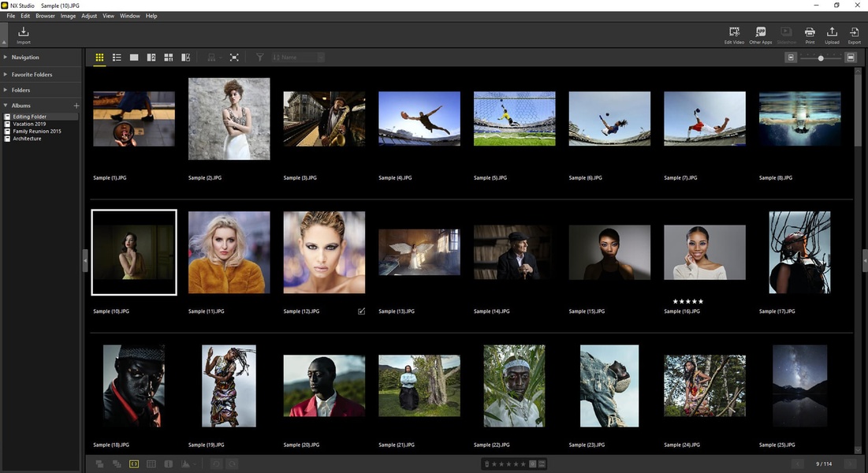Toggle grid overlay in bottom toolbar

tap(151, 464)
